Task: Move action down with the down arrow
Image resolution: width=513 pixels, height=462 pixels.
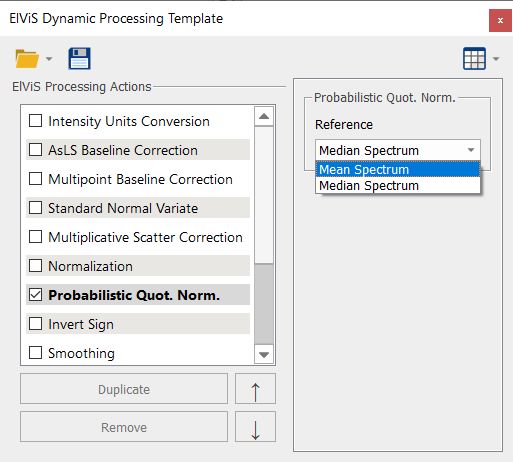Action: [x=255, y=427]
